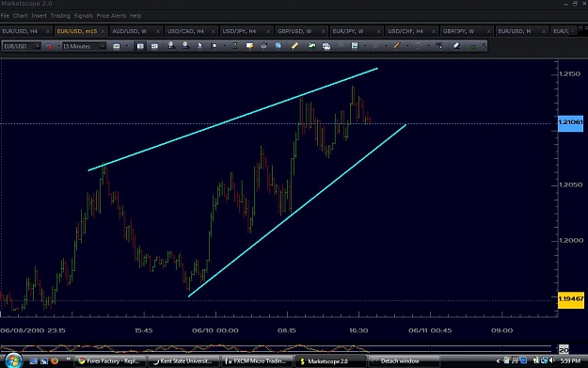Click the green picture icon in the toolbar
The image size is (588, 368).
click(311, 46)
